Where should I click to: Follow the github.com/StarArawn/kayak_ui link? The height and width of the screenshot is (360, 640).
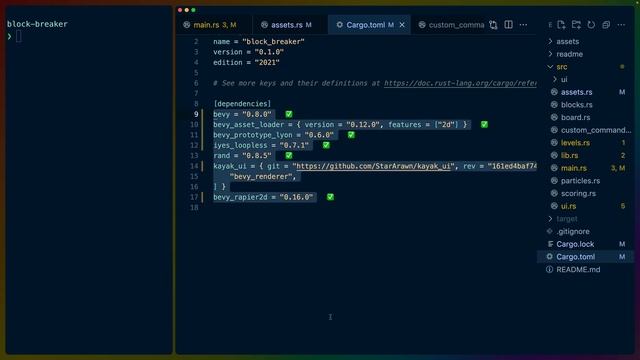[x=373, y=166]
